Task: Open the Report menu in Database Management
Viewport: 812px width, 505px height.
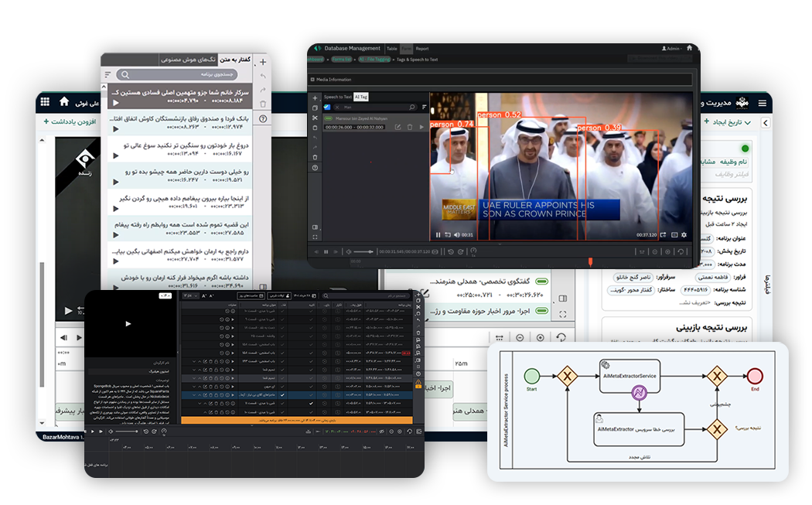Action: (422, 49)
